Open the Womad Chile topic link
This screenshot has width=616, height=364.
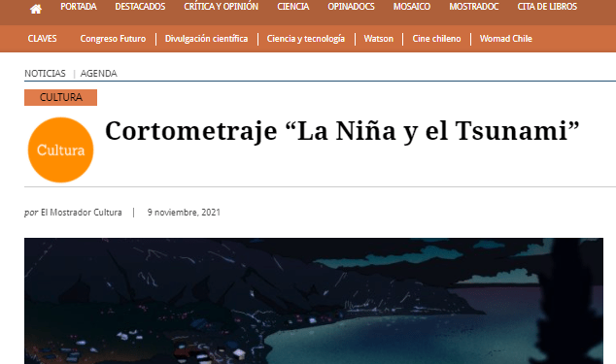point(505,39)
